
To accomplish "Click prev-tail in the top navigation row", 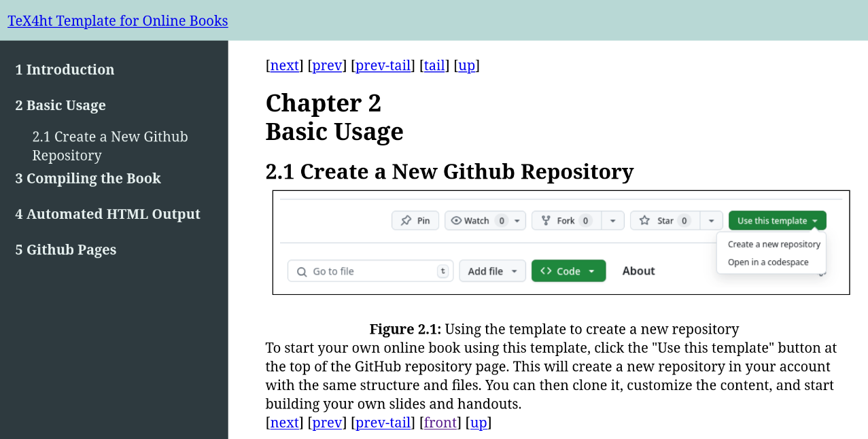I will (383, 65).
